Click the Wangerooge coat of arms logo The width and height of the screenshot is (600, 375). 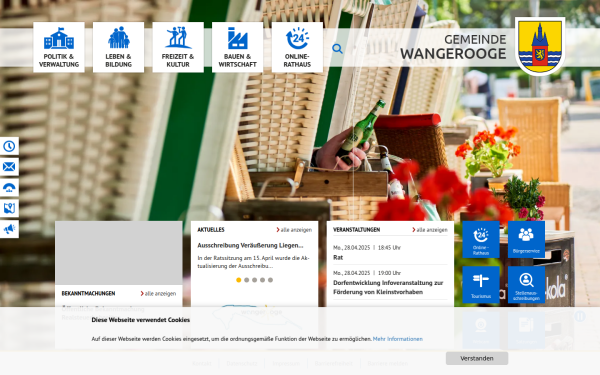[x=540, y=46]
